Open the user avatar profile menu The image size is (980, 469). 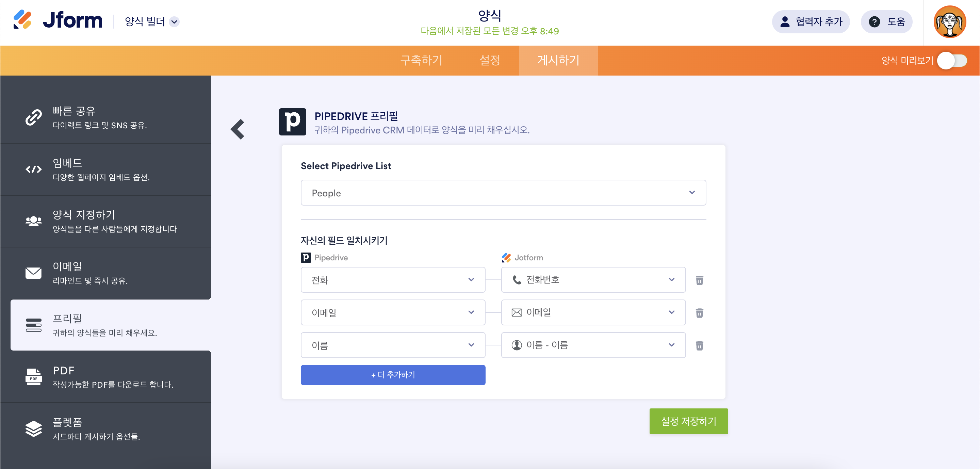(950, 22)
